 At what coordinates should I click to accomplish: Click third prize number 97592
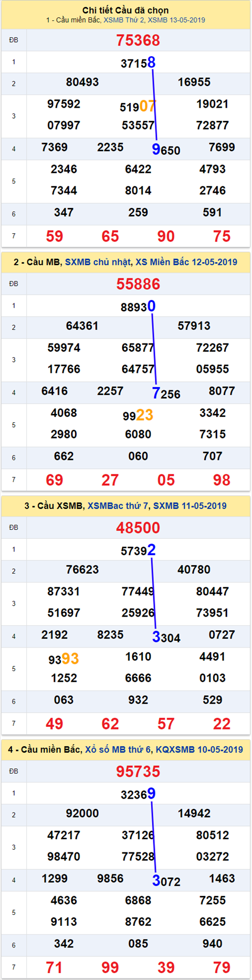coord(64,104)
